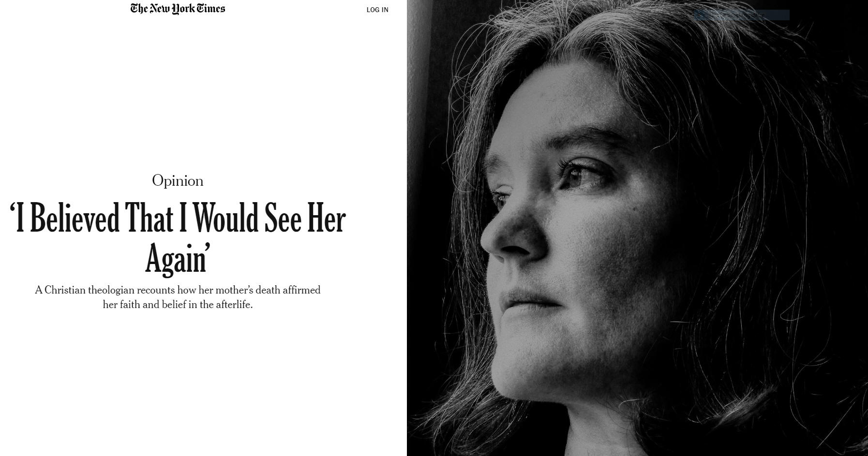
Task: Click the subtitle line 'her faith and belief in the afterlife'
Action: pos(178,305)
